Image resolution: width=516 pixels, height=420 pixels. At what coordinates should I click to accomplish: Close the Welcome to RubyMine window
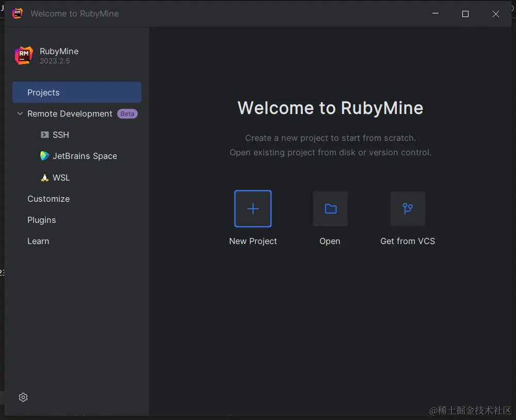click(x=495, y=14)
